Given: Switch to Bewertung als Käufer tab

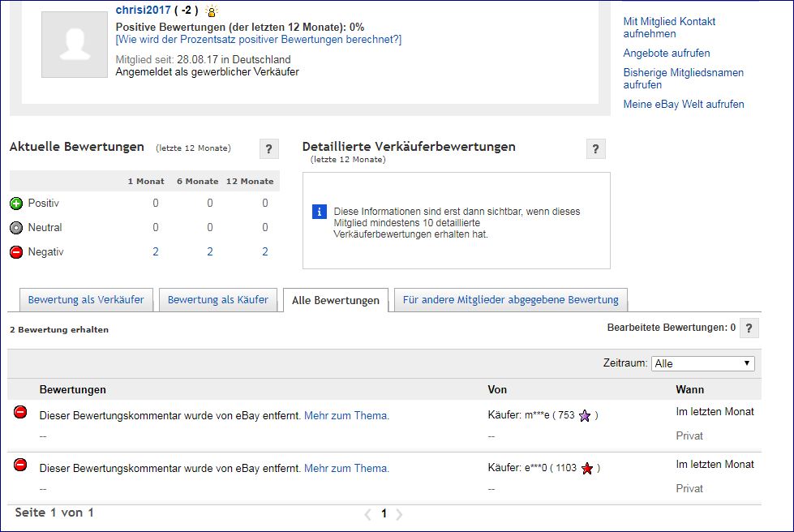Looking at the screenshot, I should (217, 300).
